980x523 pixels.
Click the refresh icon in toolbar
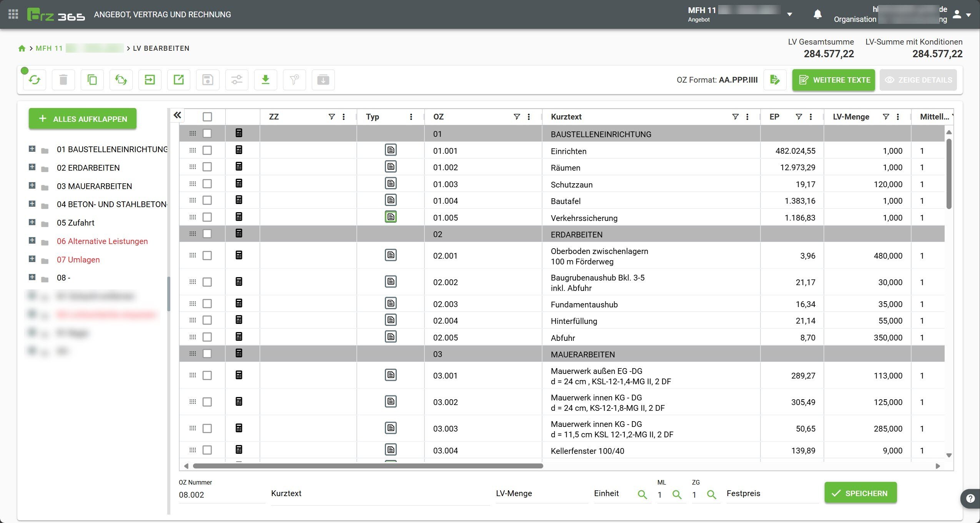[35, 80]
